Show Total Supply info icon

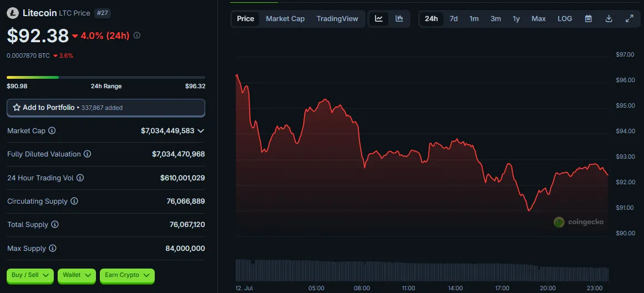[54, 225]
